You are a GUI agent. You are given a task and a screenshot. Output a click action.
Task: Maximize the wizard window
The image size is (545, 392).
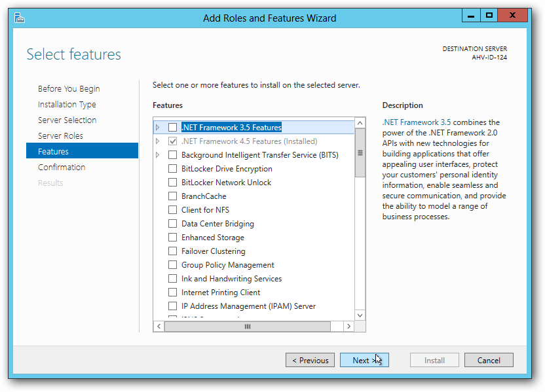489,15
